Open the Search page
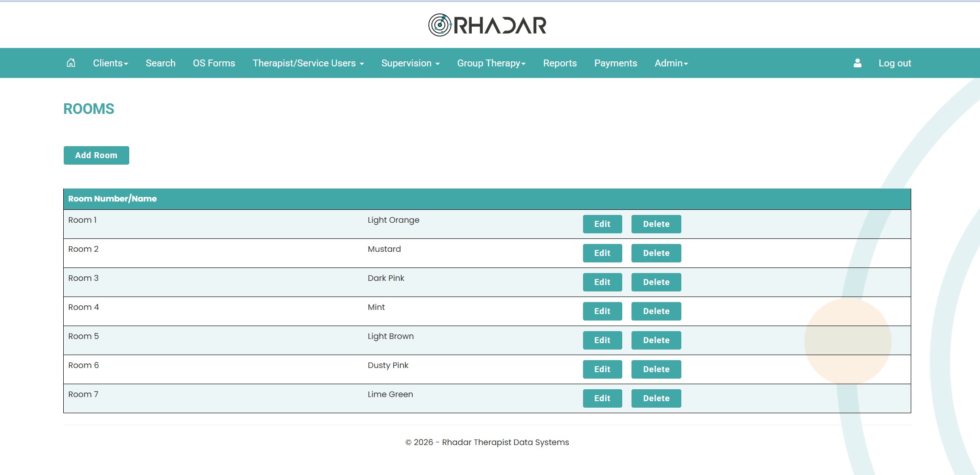 pos(161,63)
